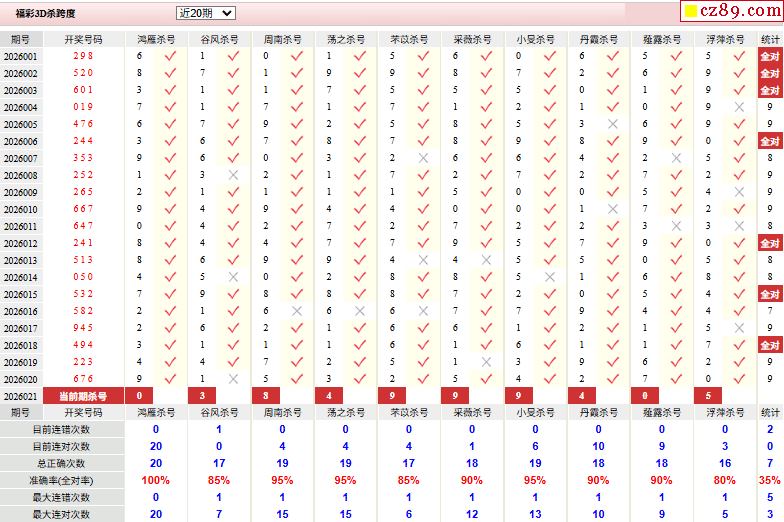
Task: Click the red 3 box under 谷风杀号 in row 2026021
Action: (x=202, y=396)
